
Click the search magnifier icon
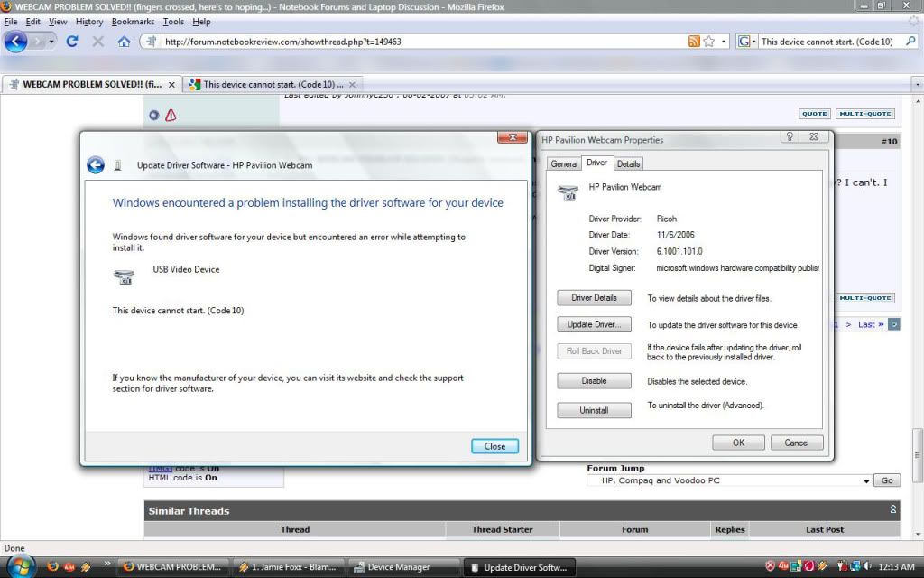pos(910,42)
